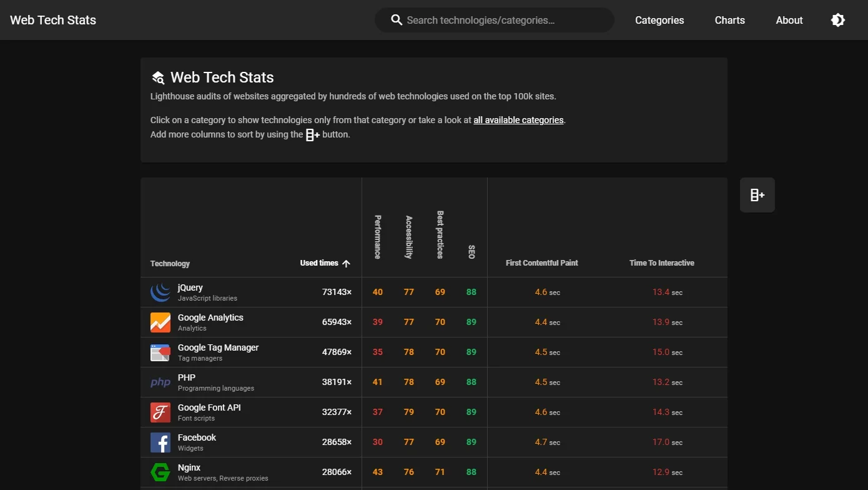Sort by the Technology column header
This screenshot has width=868, height=490.
click(x=170, y=264)
